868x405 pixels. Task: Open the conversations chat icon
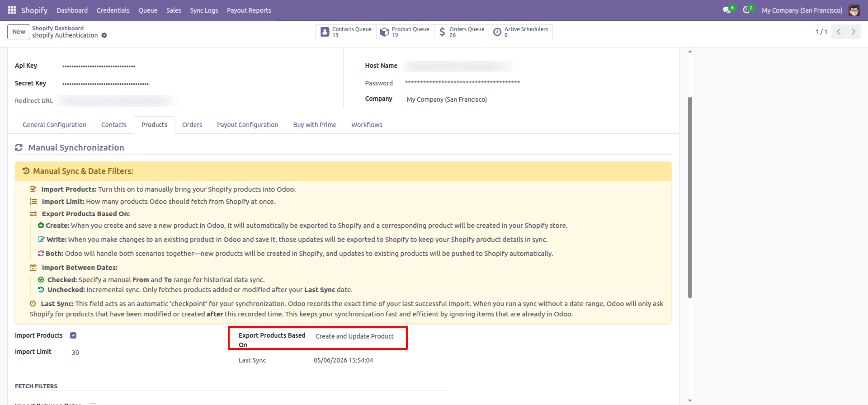727,10
